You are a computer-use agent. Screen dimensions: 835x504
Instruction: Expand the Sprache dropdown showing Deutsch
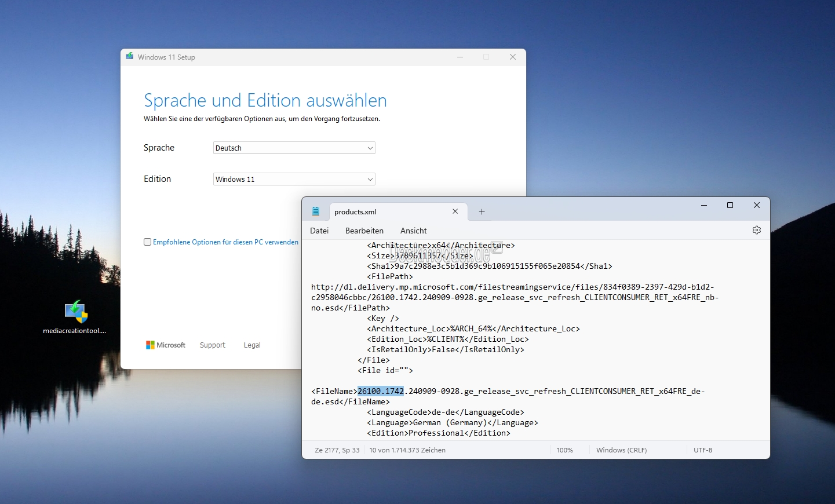pyautogui.click(x=294, y=148)
